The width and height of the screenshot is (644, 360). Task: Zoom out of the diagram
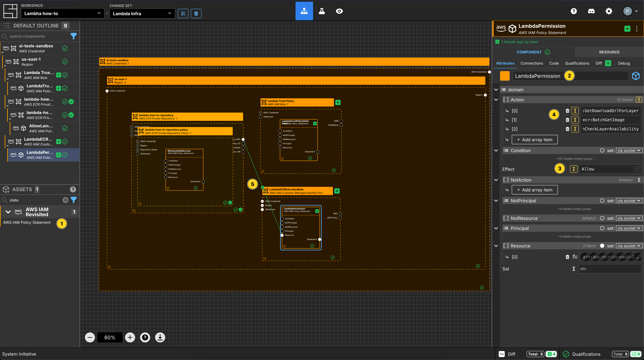click(x=90, y=337)
